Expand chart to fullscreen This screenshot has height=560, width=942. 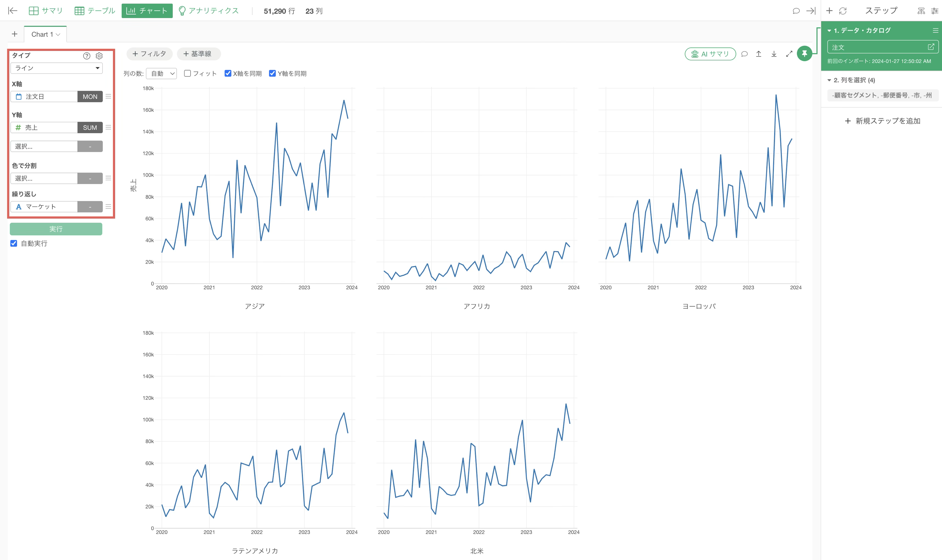(789, 54)
